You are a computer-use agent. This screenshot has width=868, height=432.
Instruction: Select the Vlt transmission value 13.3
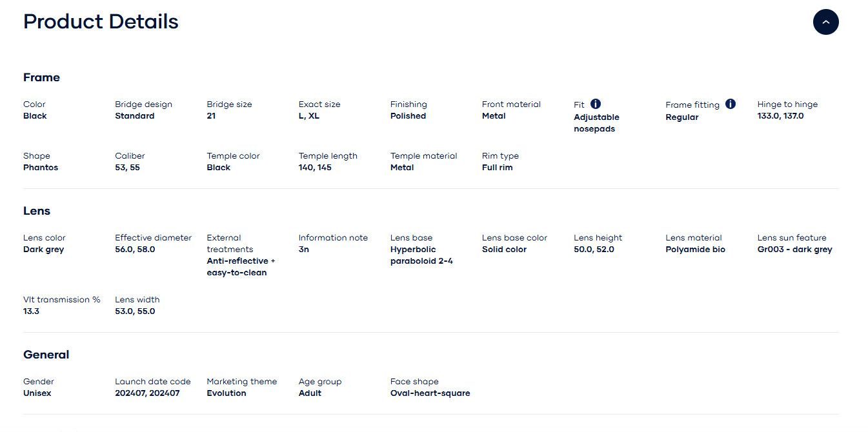coord(31,311)
